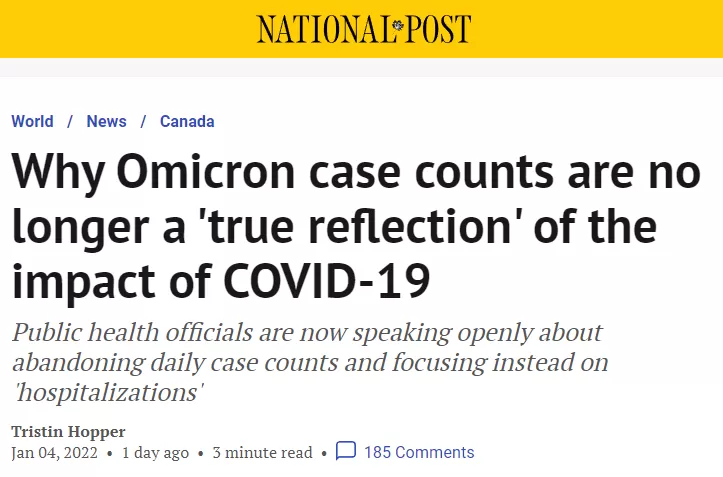The image size is (723, 477).
Task: Click the quoted 'hospitalizations' word in subheadline
Action: tap(108, 393)
